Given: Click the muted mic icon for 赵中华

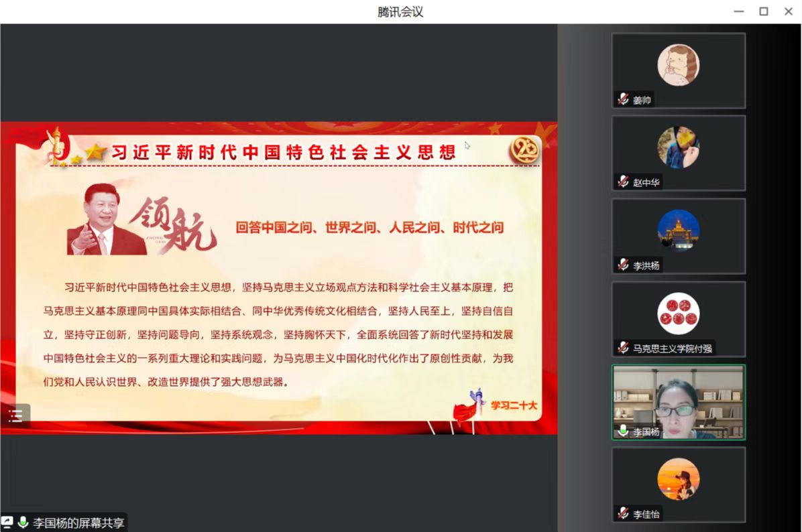Looking at the screenshot, I should [x=624, y=182].
